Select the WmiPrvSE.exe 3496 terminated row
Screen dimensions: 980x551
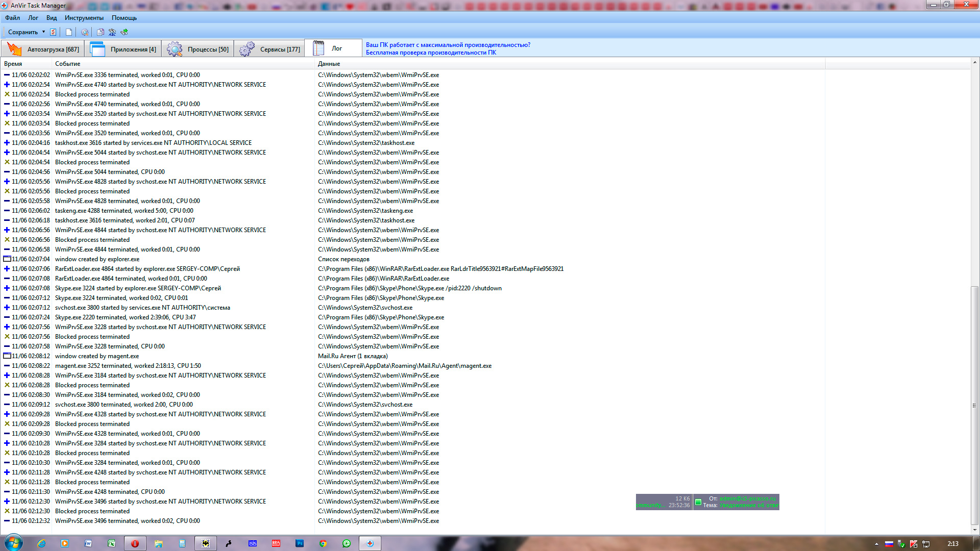[412, 521]
